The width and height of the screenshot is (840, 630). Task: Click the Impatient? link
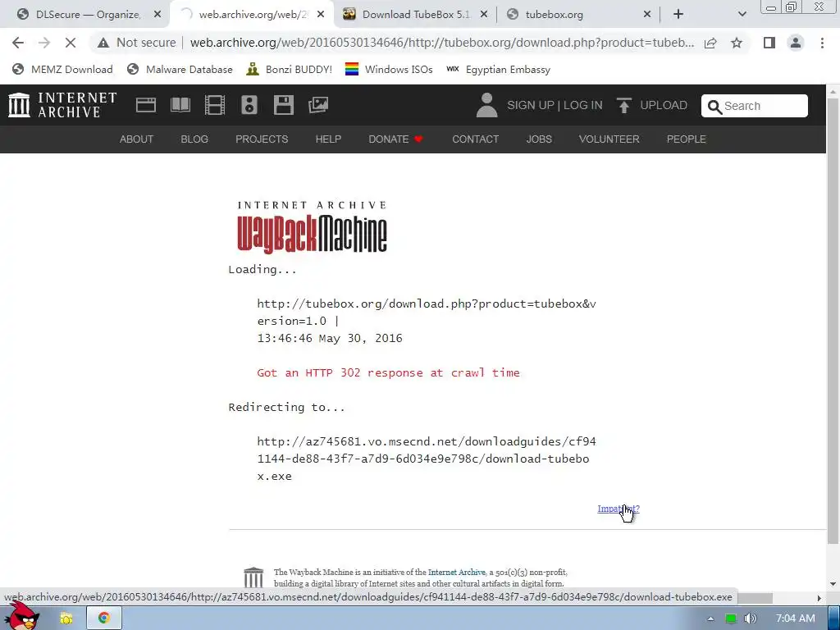click(619, 509)
